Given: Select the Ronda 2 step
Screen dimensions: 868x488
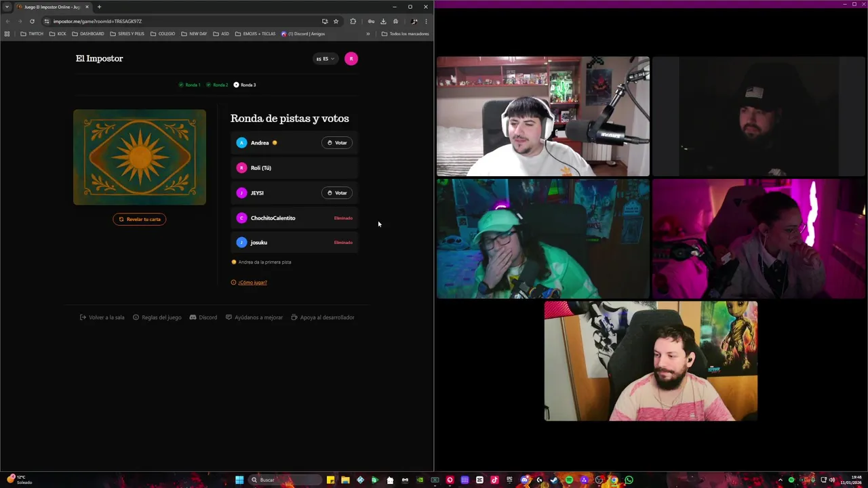Looking at the screenshot, I should (x=217, y=85).
